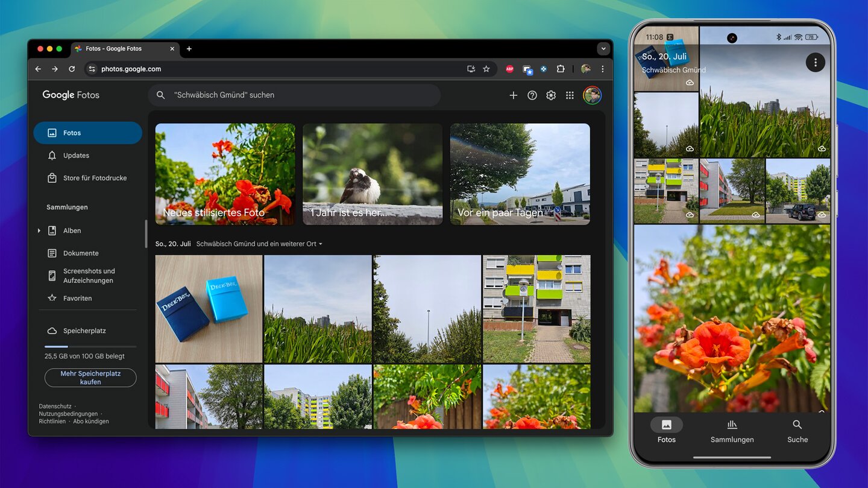Open the Adblock Plus extension
The height and width of the screenshot is (488, 868).
tap(509, 69)
